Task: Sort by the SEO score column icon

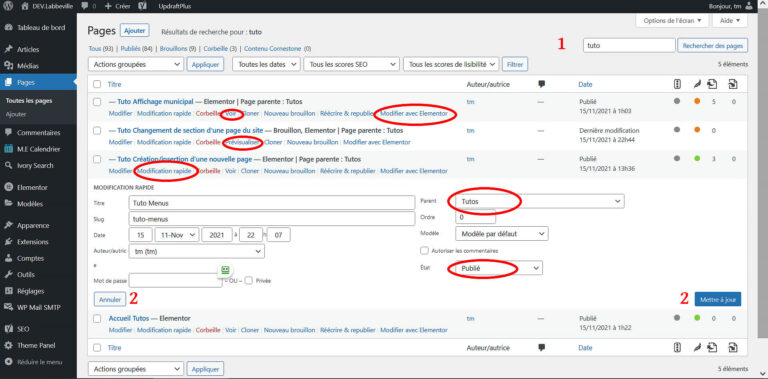Action: [x=677, y=84]
